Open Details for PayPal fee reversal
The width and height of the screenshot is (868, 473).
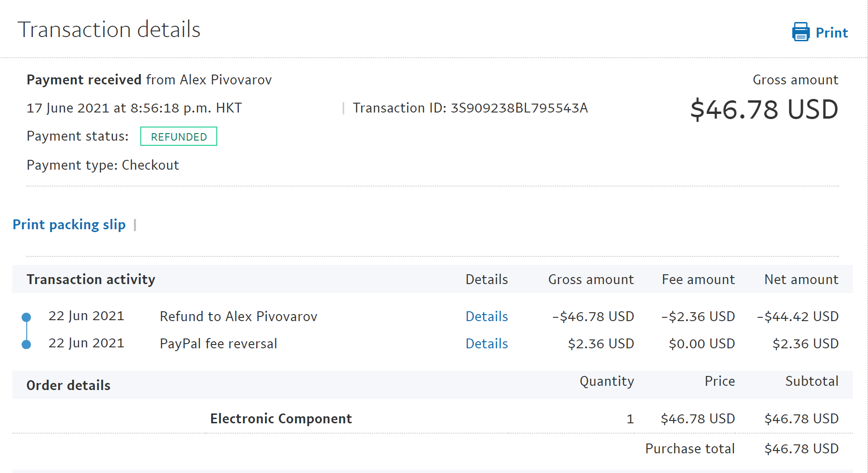click(486, 344)
